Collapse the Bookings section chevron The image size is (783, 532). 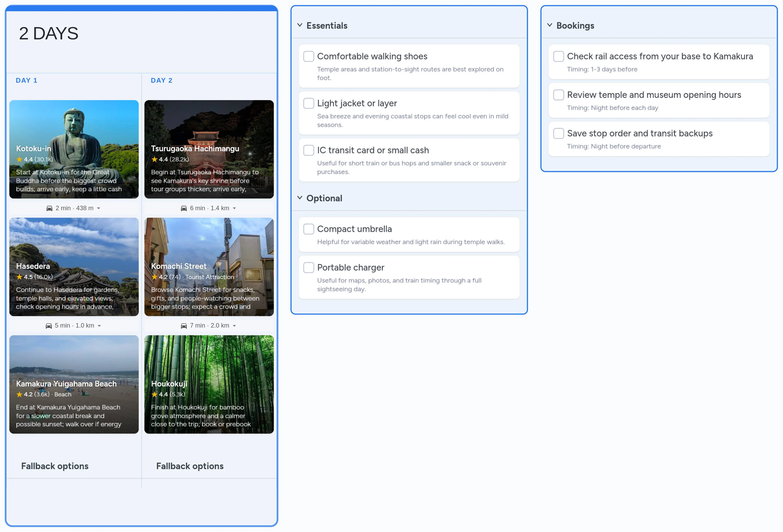click(x=549, y=25)
